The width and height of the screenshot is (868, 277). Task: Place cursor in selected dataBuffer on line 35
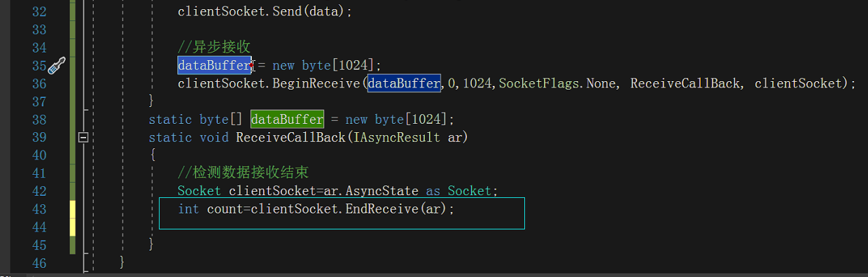(214, 65)
